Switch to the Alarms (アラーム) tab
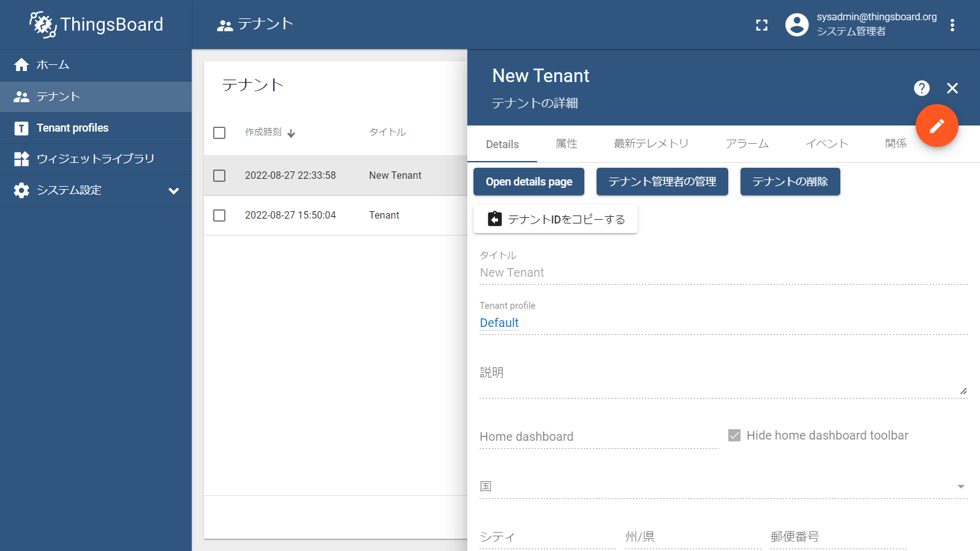 747,144
